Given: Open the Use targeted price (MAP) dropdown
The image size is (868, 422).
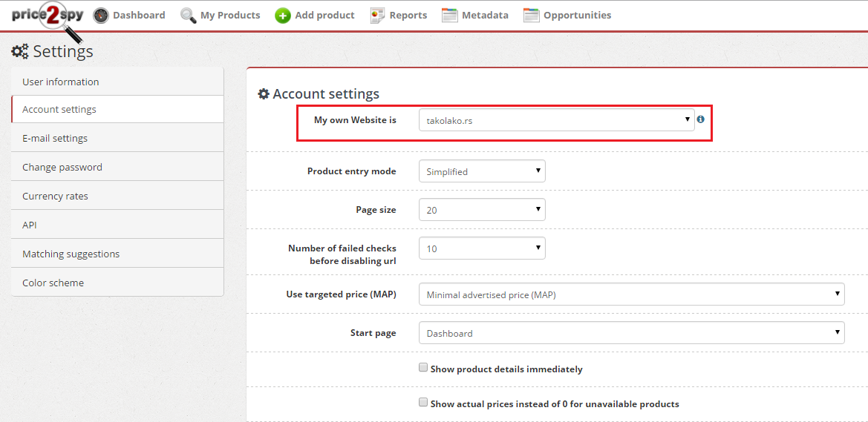Looking at the screenshot, I should 632,294.
